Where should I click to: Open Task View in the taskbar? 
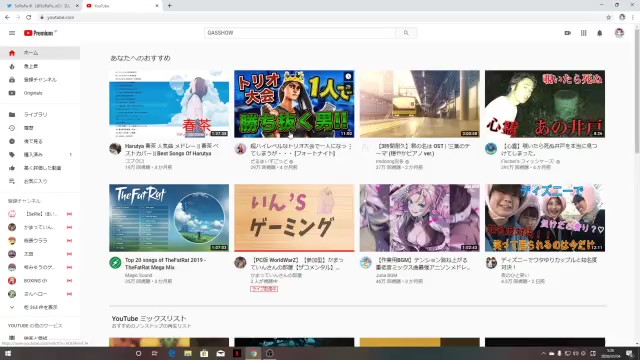click(x=155, y=353)
